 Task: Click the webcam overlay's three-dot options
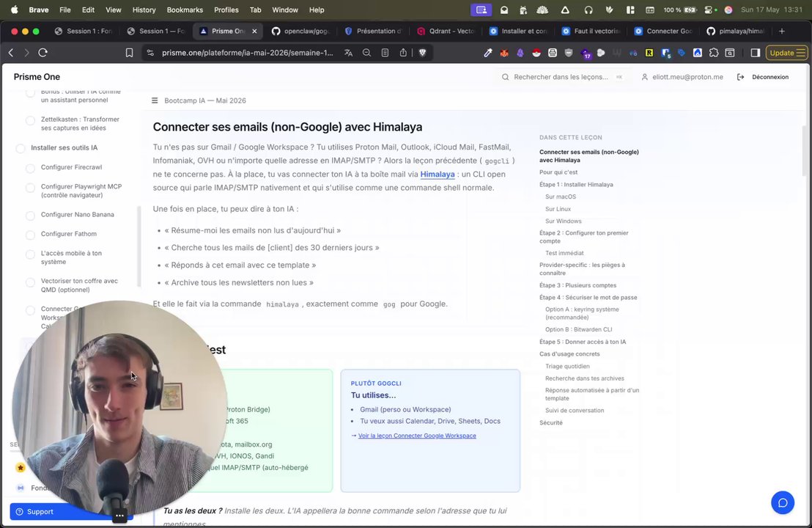pyautogui.click(x=119, y=516)
